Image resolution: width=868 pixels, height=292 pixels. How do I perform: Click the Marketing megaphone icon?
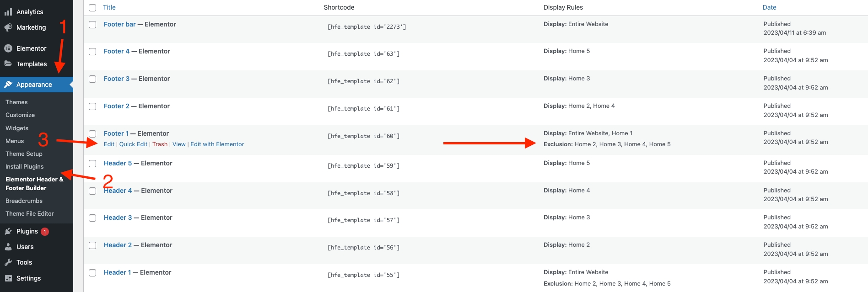[8, 27]
